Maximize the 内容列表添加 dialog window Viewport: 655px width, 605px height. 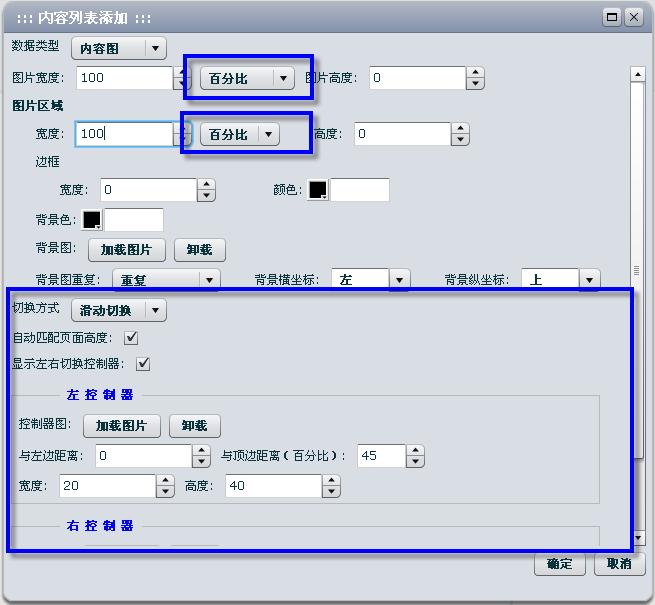tap(612, 17)
